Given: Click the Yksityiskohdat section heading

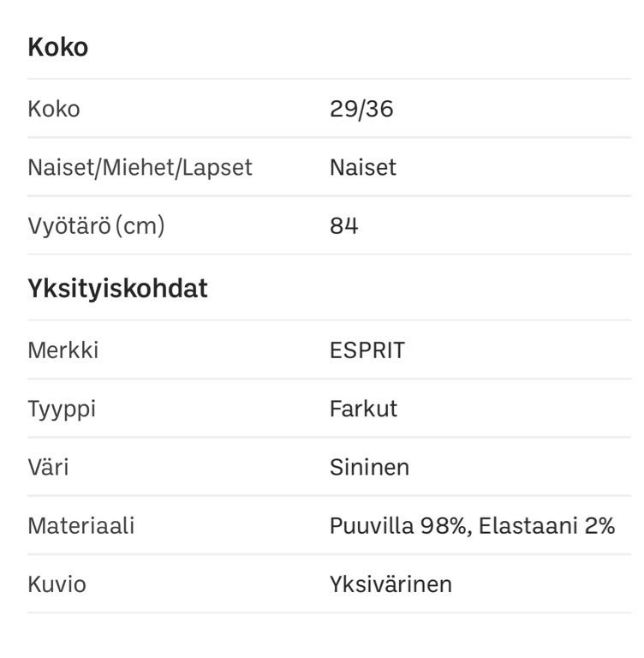Looking at the screenshot, I should tap(117, 288).
